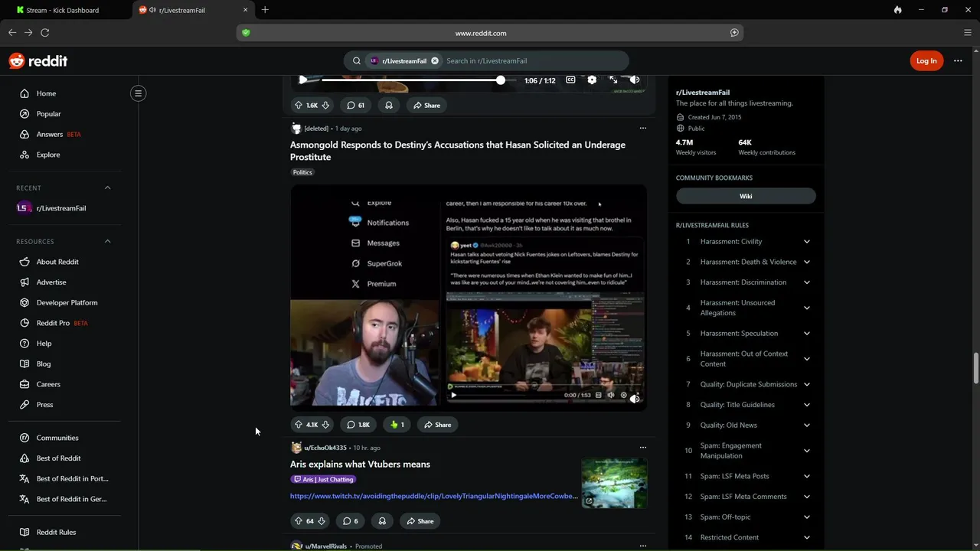980x551 pixels.
Task: Click the Careers sidebar icon
Action: point(24,384)
